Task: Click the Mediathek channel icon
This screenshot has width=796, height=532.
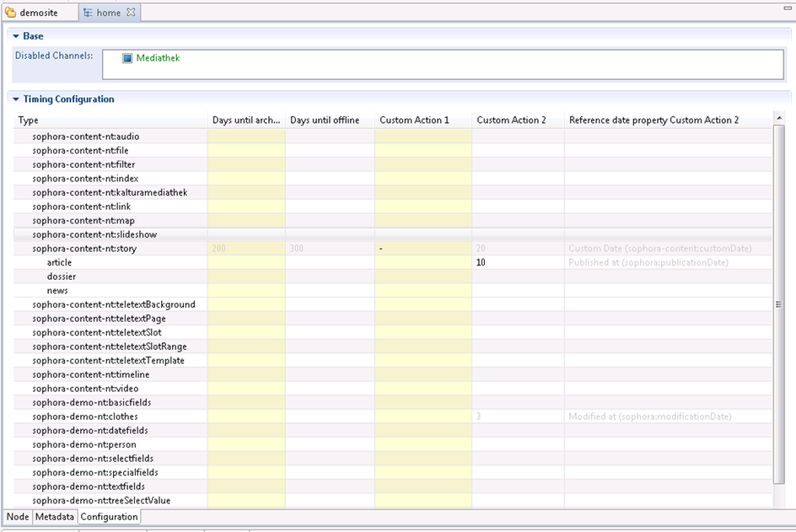Action: click(x=127, y=58)
